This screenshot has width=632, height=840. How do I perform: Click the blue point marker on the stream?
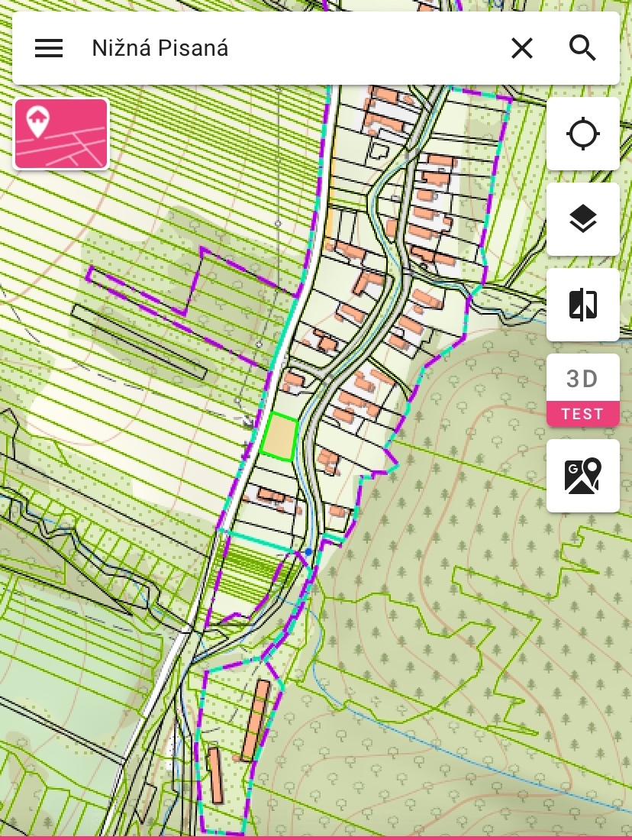308,551
